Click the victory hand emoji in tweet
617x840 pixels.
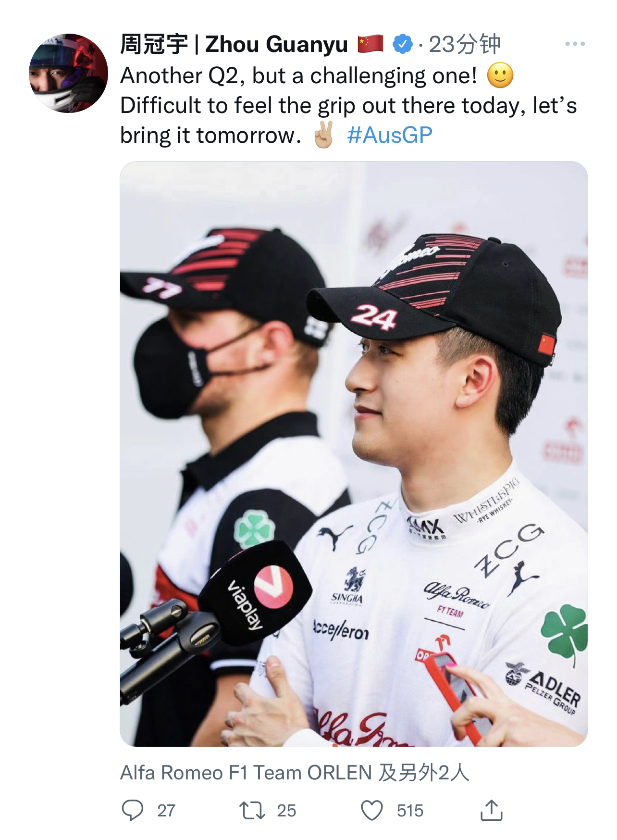click(x=323, y=135)
